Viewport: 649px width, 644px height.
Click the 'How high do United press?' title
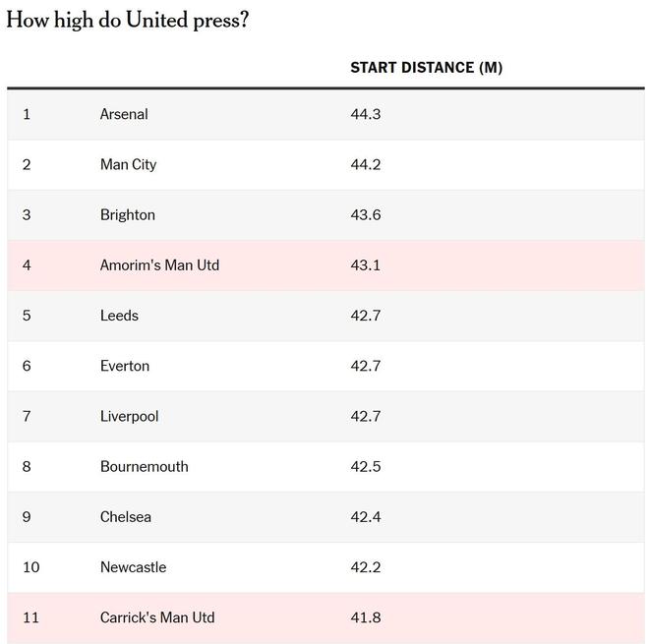point(128,21)
